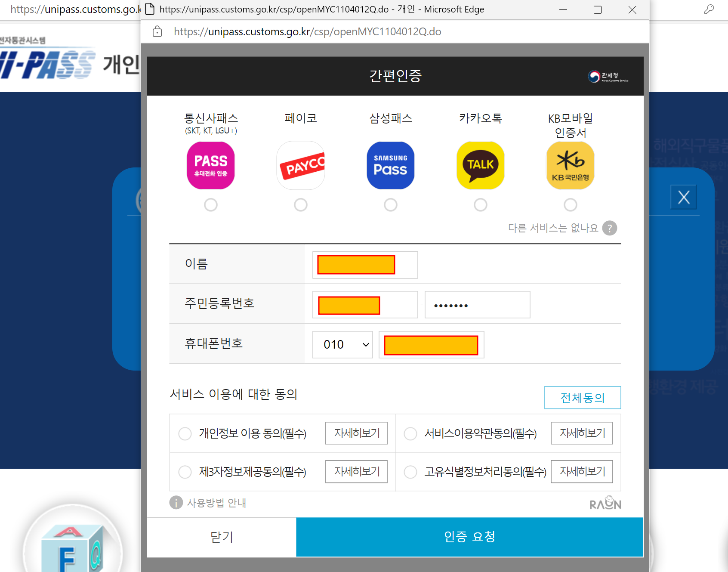Viewport: 728px width, 572px height.
Task: Click the 전체동의 button
Action: coord(583,398)
